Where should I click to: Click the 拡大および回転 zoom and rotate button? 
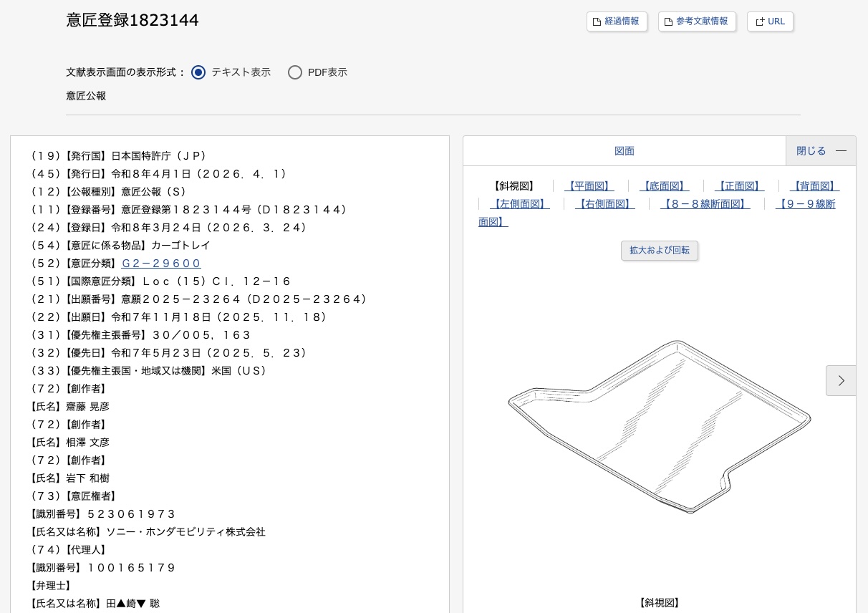pos(659,251)
